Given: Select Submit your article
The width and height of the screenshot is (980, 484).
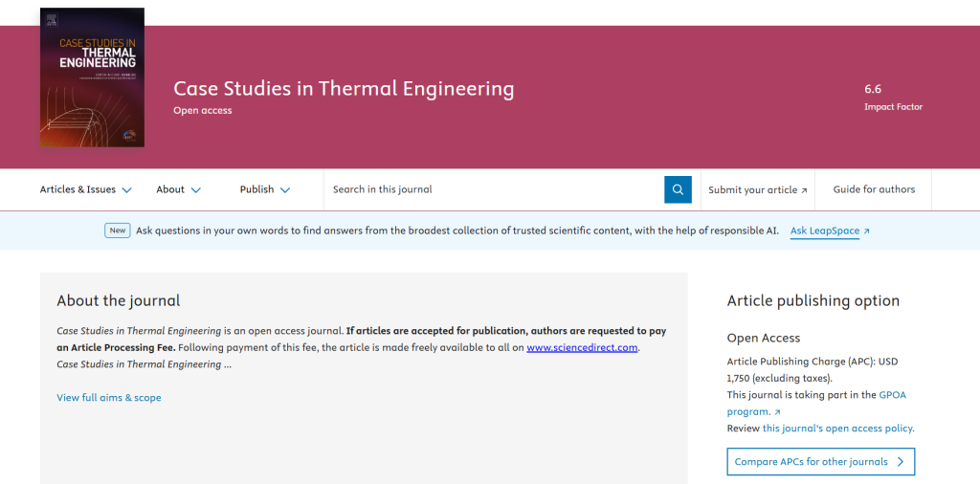Looking at the screenshot, I should pos(758,189).
